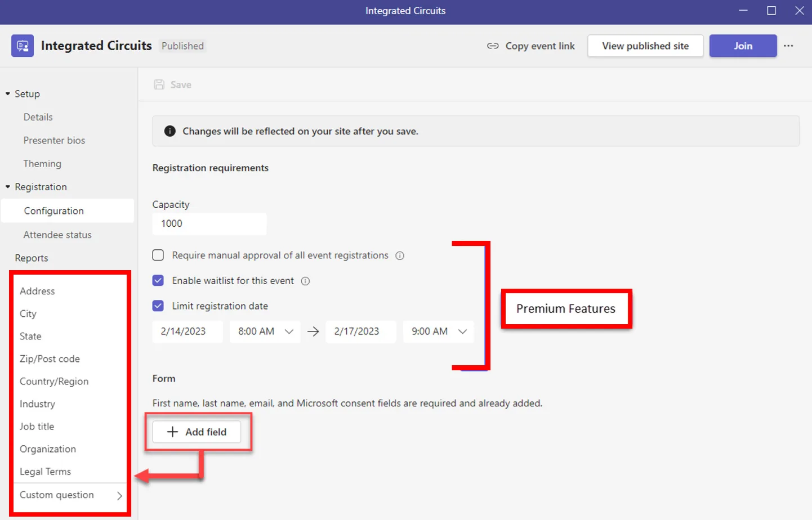The image size is (812, 520).
Task: Click View published site
Action: [645, 46]
